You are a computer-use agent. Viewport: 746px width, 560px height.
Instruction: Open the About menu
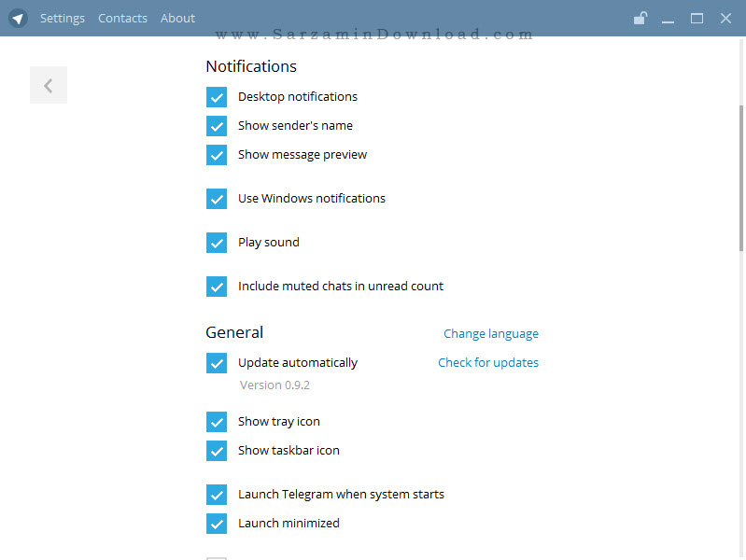177,18
